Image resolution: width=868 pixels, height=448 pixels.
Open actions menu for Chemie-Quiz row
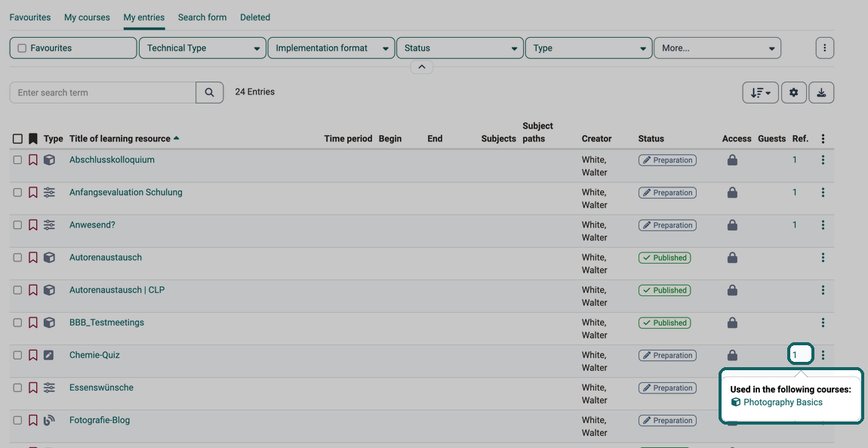[823, 355]
